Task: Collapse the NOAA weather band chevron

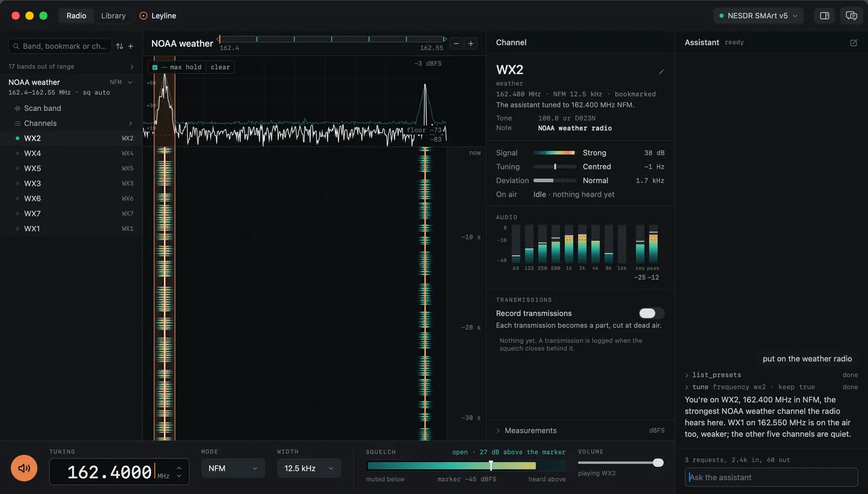Action: (x=130, y=83)
